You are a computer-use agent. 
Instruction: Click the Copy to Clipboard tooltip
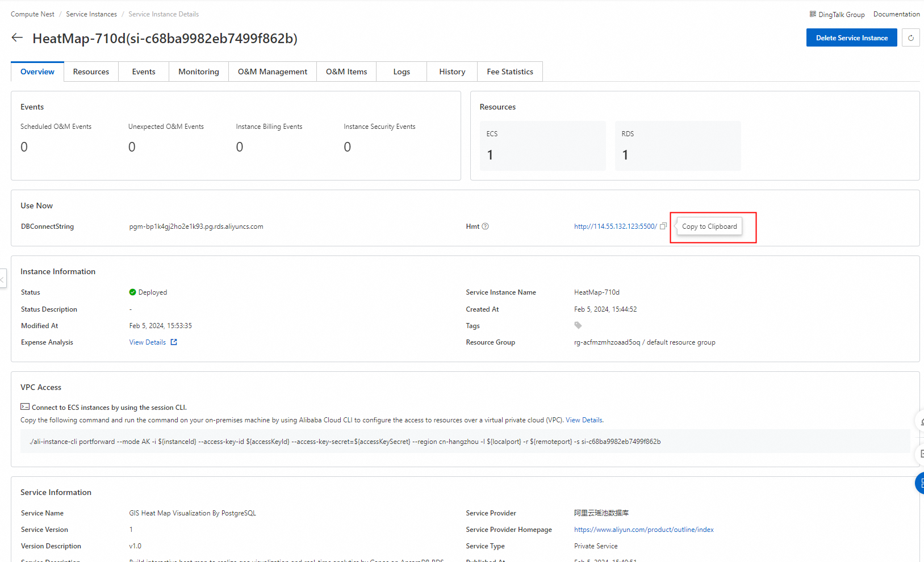pyautogui.click(x=709, y=227)
